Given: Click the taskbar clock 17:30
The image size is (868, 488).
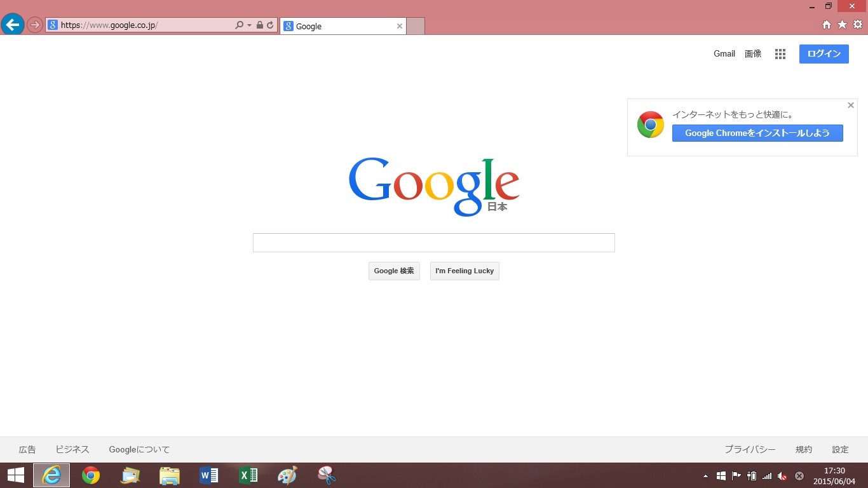Looking at the screenshot, I should (x=834, y=471).
